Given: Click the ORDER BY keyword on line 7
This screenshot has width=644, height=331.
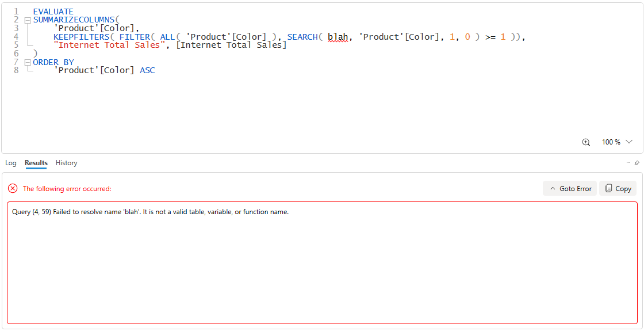Looking at the screenshot, I should [53, 62].
